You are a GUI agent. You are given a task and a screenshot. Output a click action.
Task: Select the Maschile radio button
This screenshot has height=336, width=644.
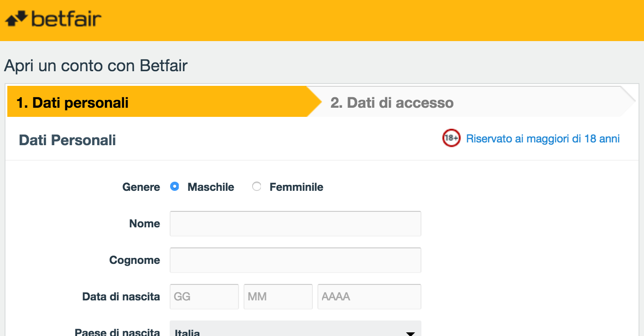point(174,187)
